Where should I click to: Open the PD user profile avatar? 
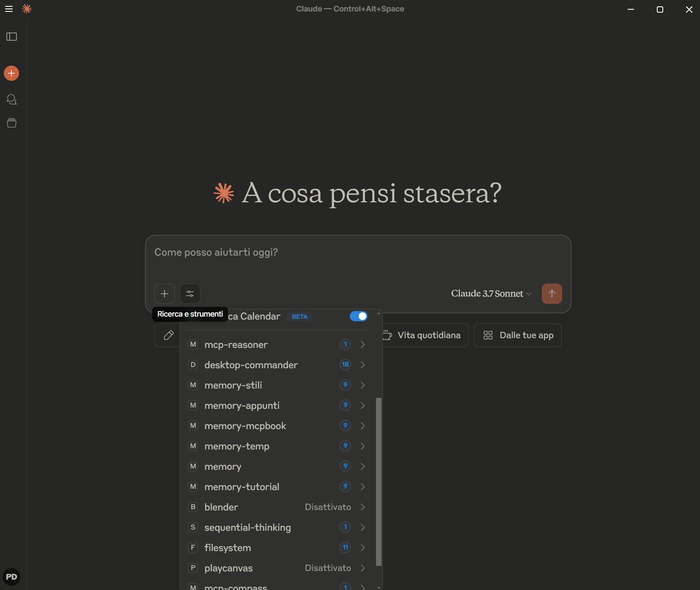coord(11,577)
